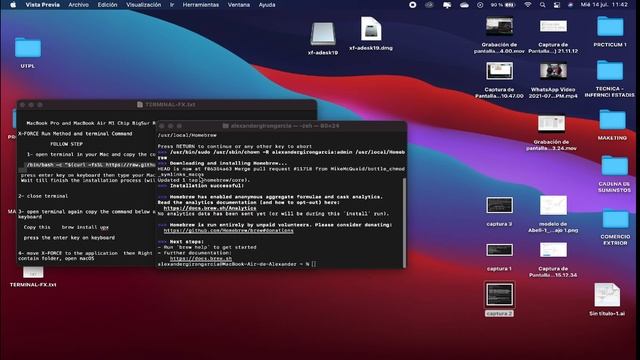The width and height of the screenshot is (640, 360).
Task: Select the PRCTICUM 1 folder
Action: (x=610, y=27)
